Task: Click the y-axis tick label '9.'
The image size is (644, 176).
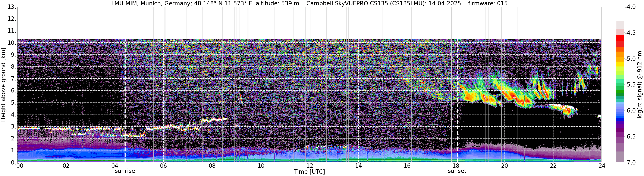Action: tap(13, 55)
